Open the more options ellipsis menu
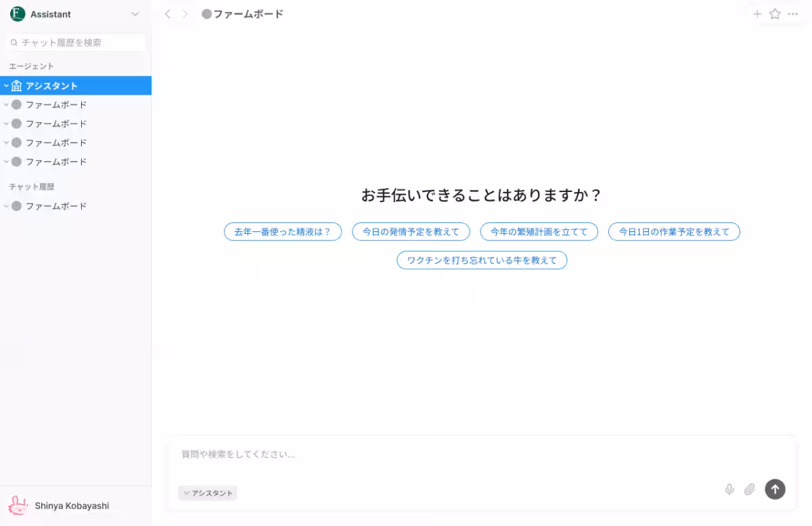 pyautogui.click(x=793, y=14)
